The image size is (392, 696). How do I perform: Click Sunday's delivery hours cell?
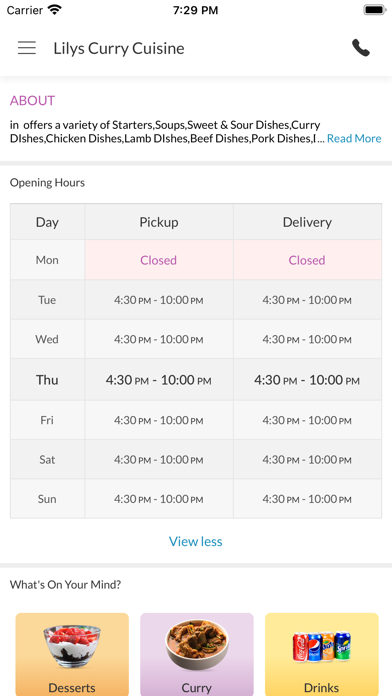[307, 499]
